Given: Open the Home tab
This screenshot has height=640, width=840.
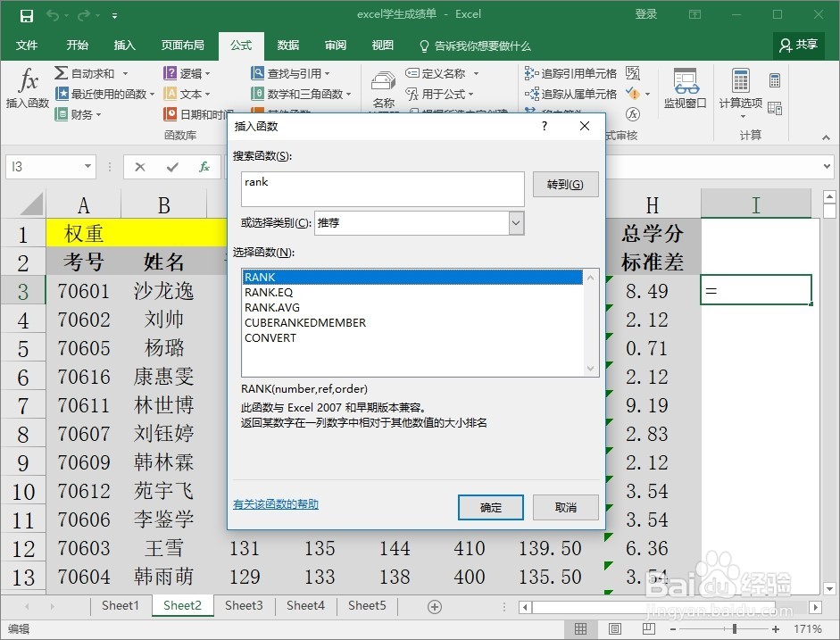Looking at the screenshot, I should (x=77, y=46).
